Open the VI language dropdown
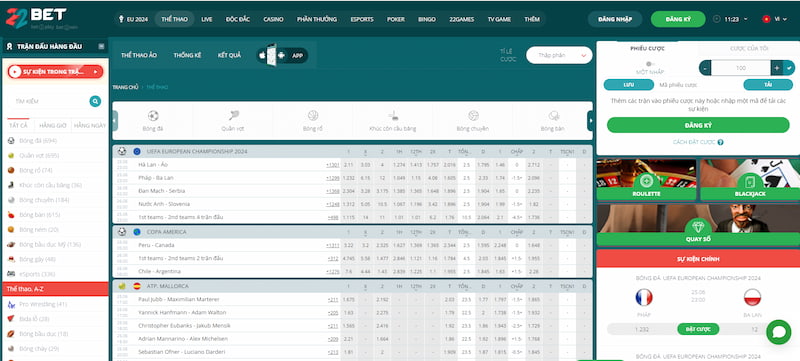Viewport: 800px width, 361px height. 781,19
